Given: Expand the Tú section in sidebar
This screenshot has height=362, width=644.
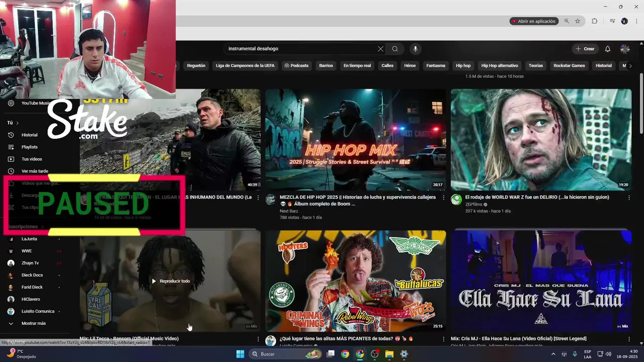Looking at the screenshot, I should coord(13,123).
